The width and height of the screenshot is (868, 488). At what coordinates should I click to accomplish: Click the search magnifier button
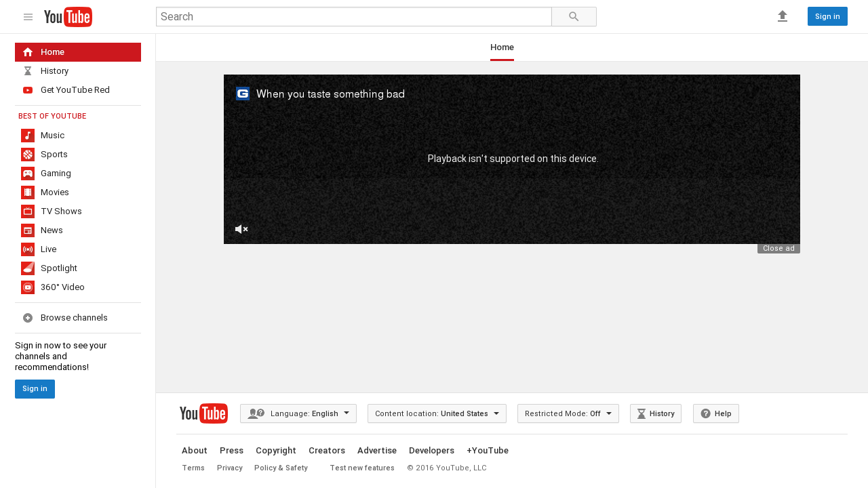[574, 17]
